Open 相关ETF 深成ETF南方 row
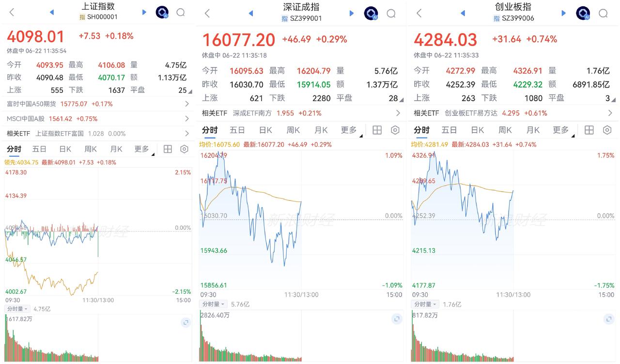The image size is (620, 364). 301,113
